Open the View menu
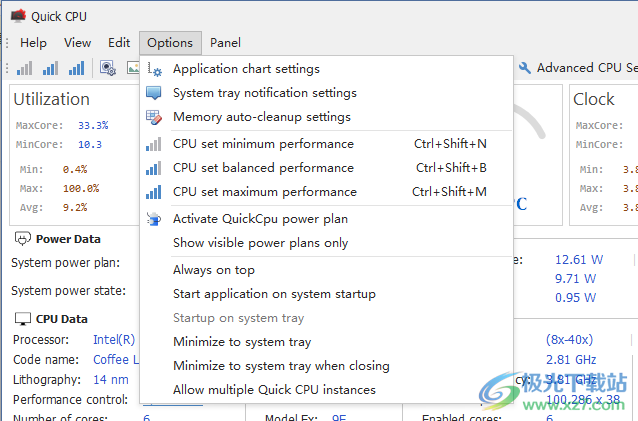This screenshot has height=421, width=638. pos(77,43)
